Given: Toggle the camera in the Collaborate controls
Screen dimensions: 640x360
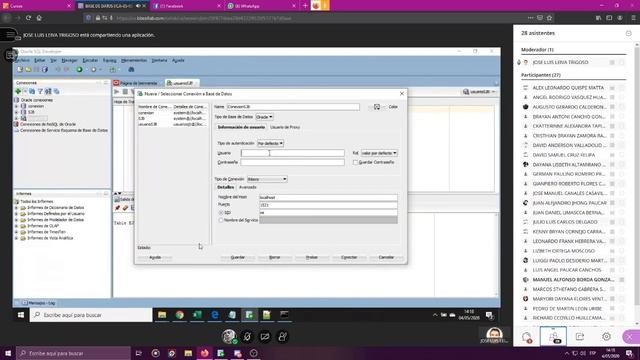Looking at the screenshot, I should tap(264, 336).
